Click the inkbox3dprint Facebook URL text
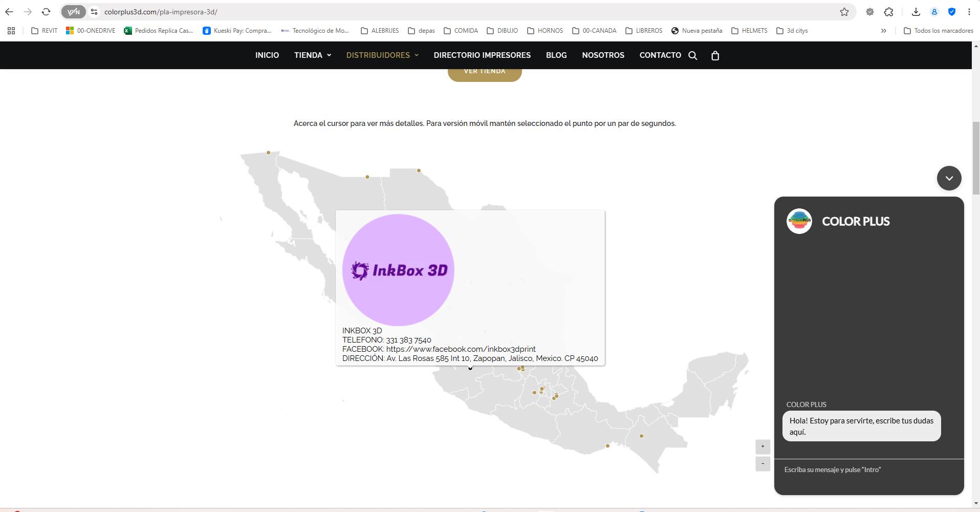Image resolution: width=980 pixels, height=512 pixels. pos(461,349)
